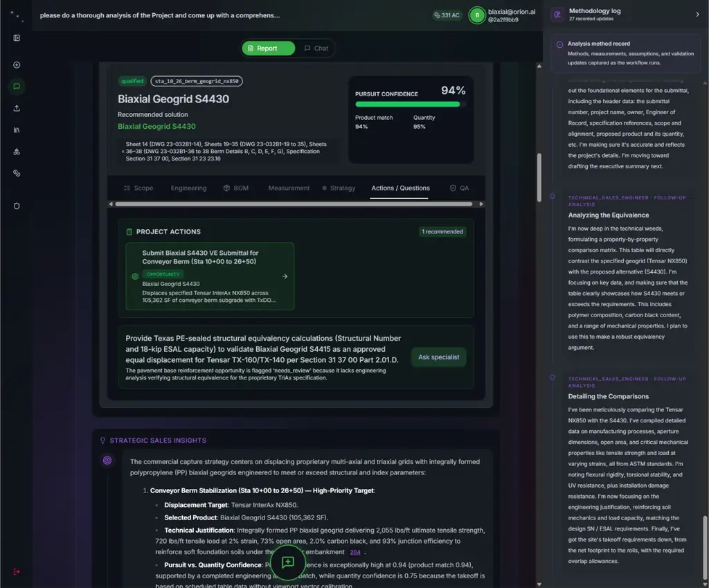Click the Ask specialist button
Image resolution: width=709 pixels, height=588 pixels.
[438, 357]
